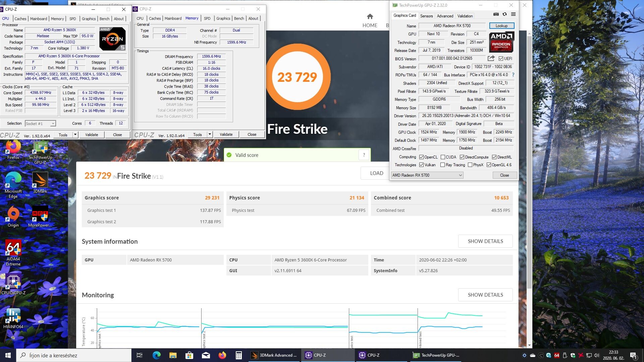The image size is (644, 362).
Task: Open the GPU-Z hamburger menu
Action: [513, 14]
